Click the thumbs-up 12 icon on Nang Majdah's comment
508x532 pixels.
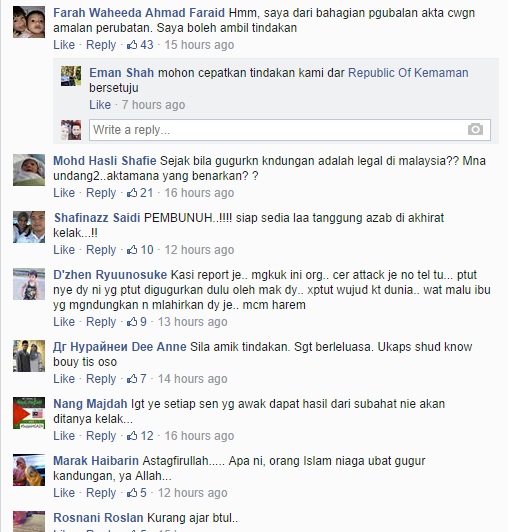pyautogui.click(x=140, y=436)
